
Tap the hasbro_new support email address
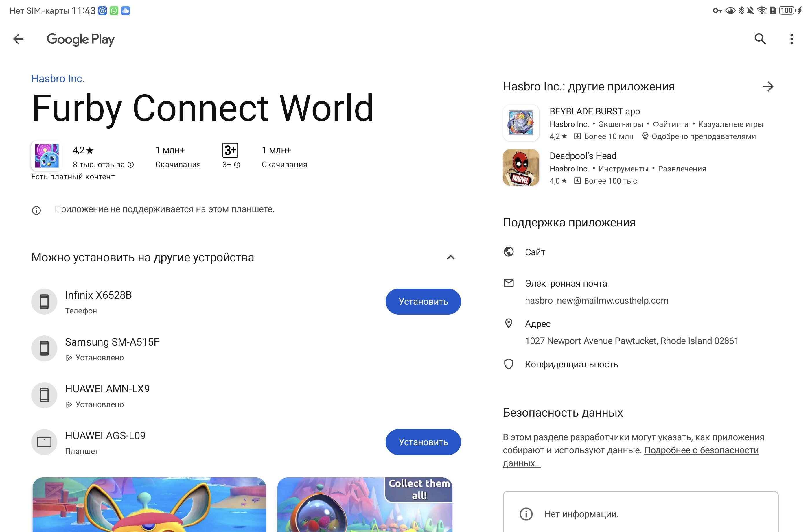click(x=596, y=300)
